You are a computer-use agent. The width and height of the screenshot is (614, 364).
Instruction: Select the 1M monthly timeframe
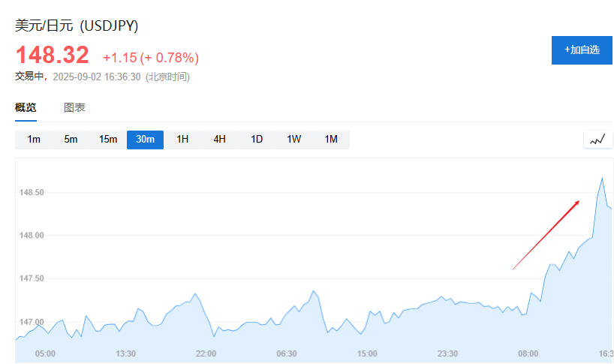click(x=331, y=140)
